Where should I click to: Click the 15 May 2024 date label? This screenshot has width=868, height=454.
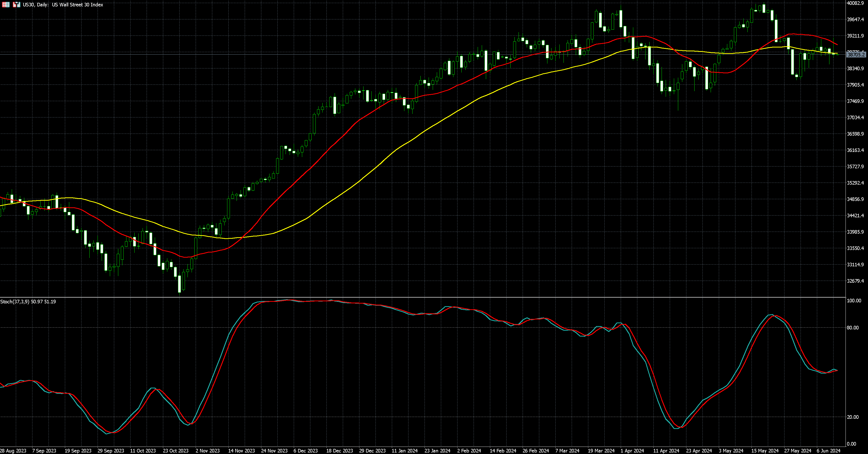765,451
